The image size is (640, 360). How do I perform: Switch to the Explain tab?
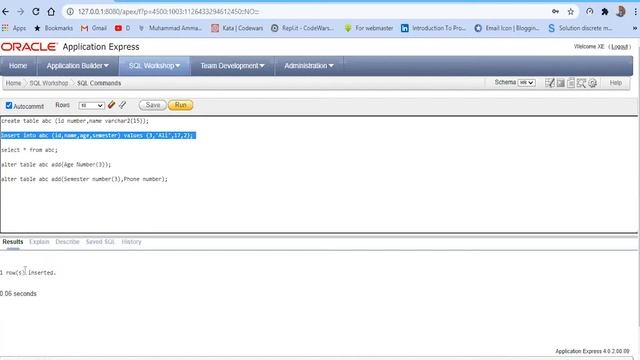pos(39,242)
